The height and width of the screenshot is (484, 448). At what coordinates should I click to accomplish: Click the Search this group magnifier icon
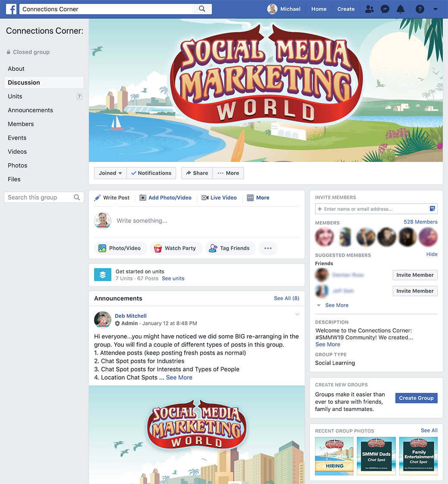pyautogui.click(x=77, y=197)
